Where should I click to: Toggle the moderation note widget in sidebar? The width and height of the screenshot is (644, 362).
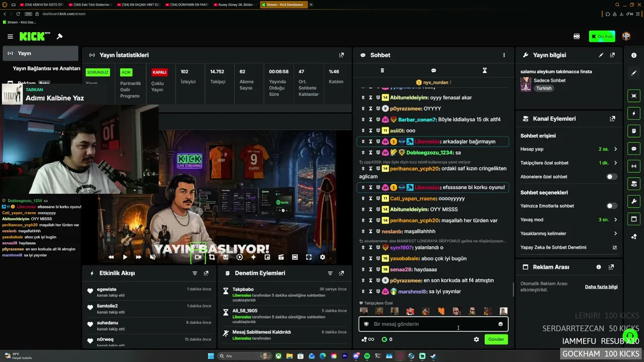pyautogui.click(x=634, y=131)
